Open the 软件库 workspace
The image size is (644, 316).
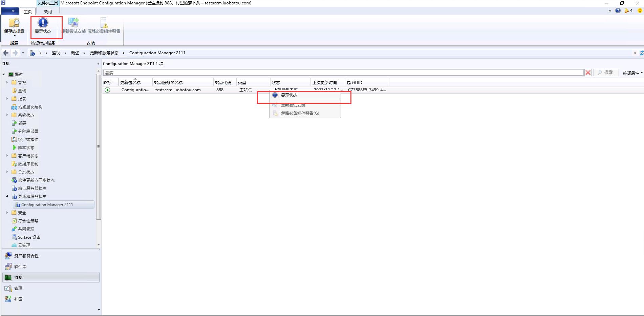click(x=51, y=266)
